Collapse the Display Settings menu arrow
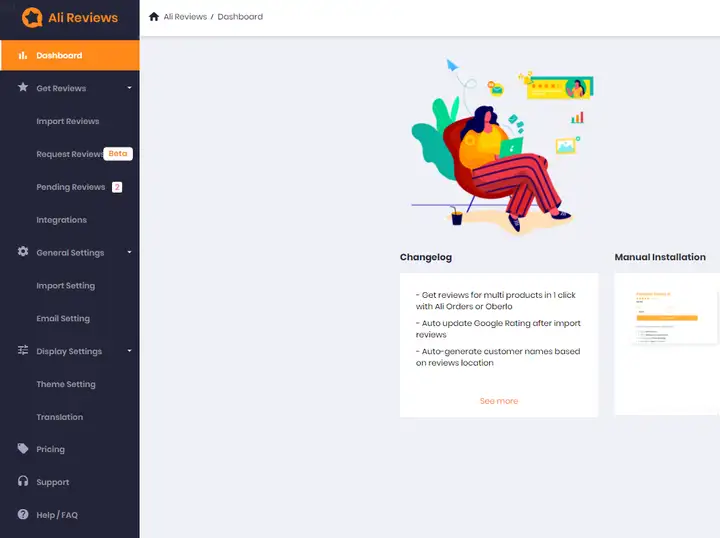The image size is (720, 538). pyautogui.click(x=129, y=351)
